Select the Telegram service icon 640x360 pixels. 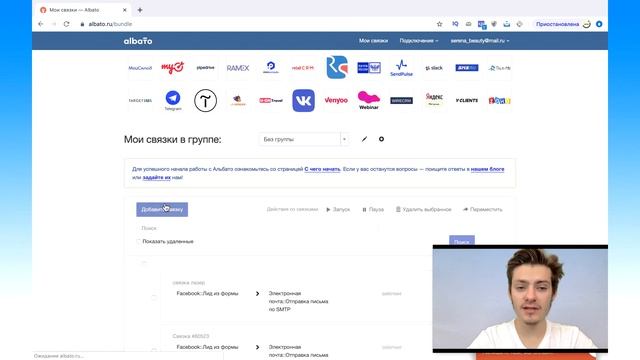click(x=173, y=100)
